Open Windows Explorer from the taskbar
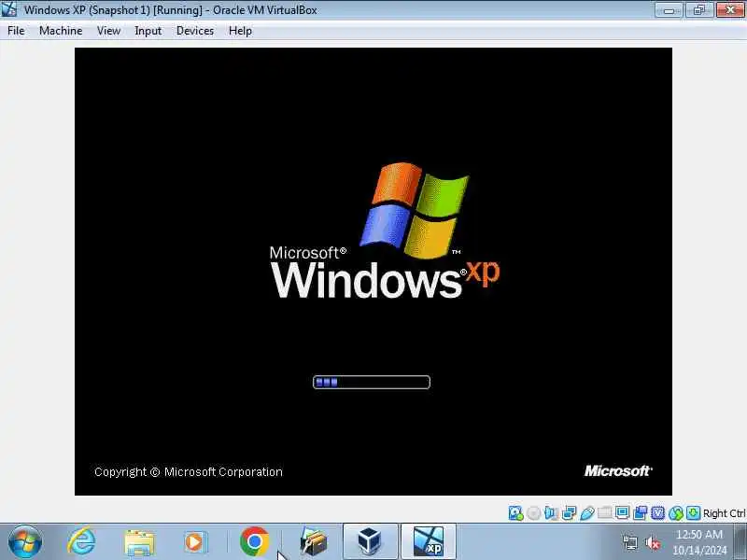This screenshot has height=560, width=747. (139, 542)
